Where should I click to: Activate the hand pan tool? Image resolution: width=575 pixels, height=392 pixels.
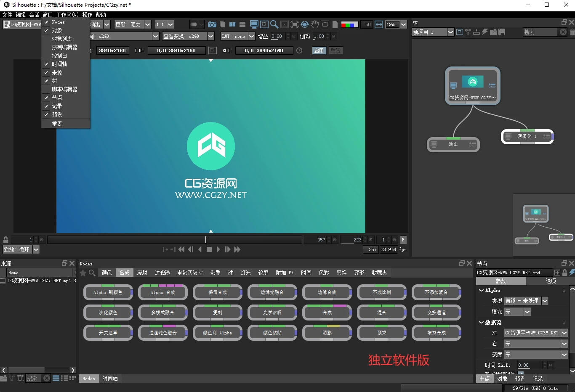click(x=315, y=24)
